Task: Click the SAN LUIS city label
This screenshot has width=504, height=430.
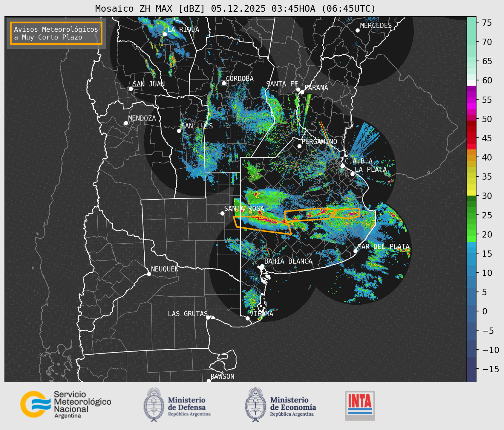Action: point(197,126)
